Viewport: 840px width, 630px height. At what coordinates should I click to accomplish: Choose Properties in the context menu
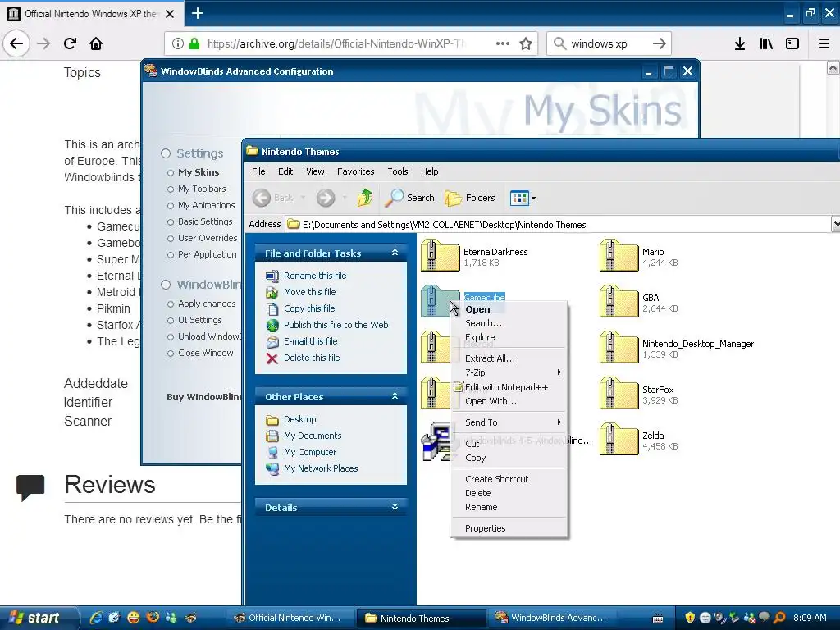[x=509, y=528]
